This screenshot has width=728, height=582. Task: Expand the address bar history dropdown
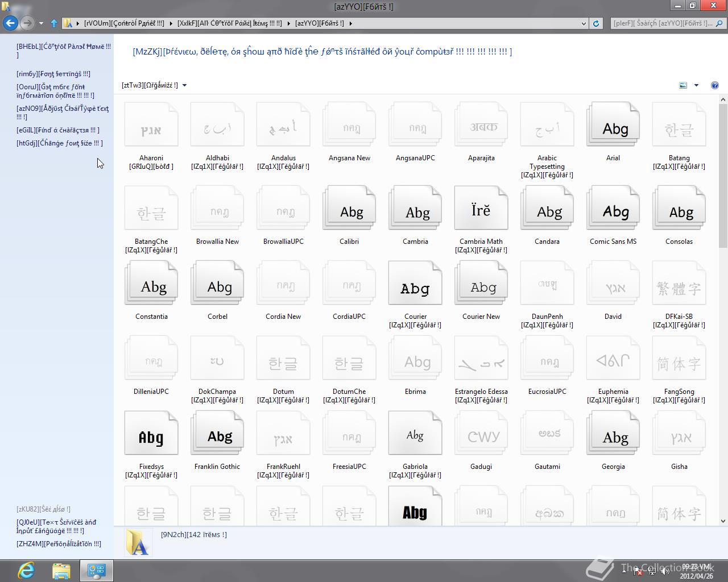(584, 23)
